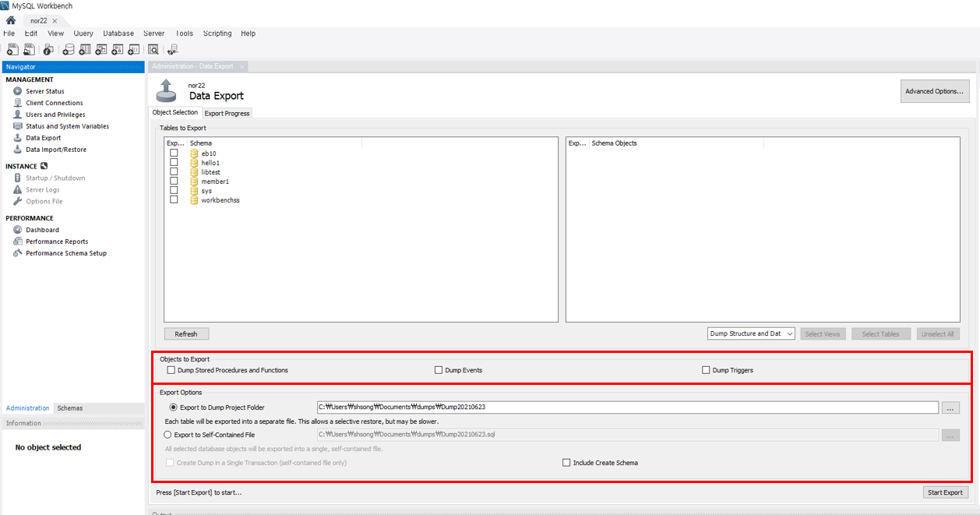Select the libtest schema name row
980x515 pixels.
tap(210, 172)
